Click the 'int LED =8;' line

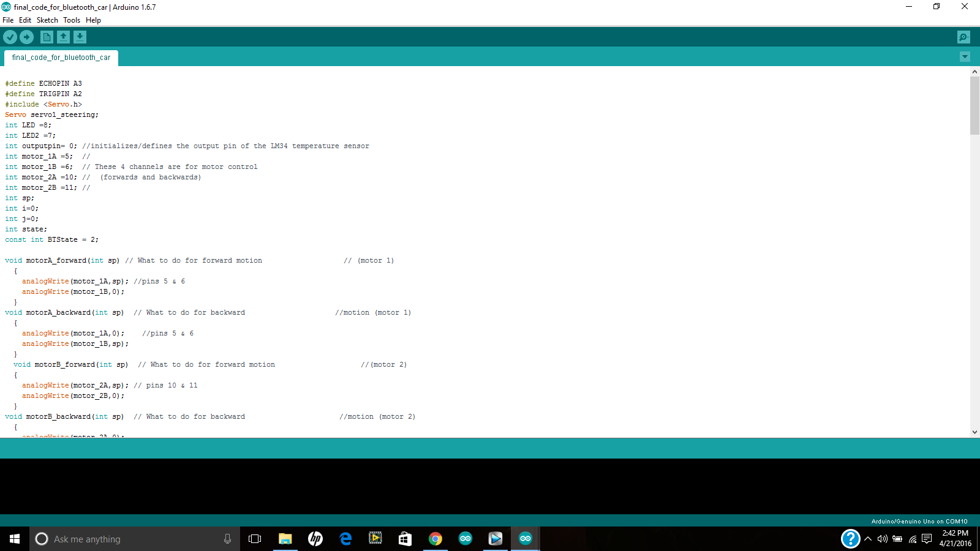[x=28, y=125]
